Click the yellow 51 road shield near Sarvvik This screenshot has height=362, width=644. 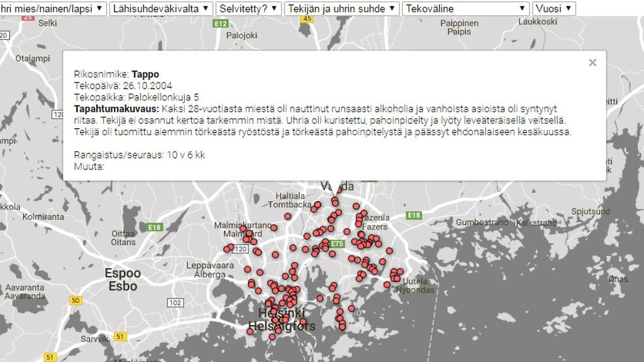pyautogui.click(x=119, y=337)
